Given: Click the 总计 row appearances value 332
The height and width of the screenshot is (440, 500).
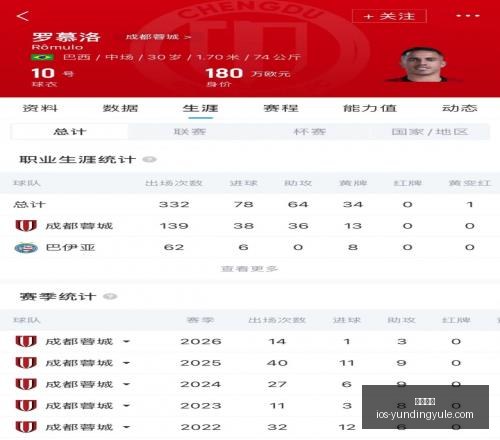Looking at the screenshot, I should [174, 204].
